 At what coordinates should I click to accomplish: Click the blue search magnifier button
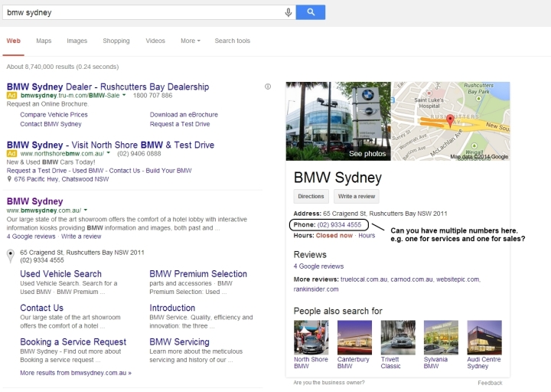click(311, 12)
